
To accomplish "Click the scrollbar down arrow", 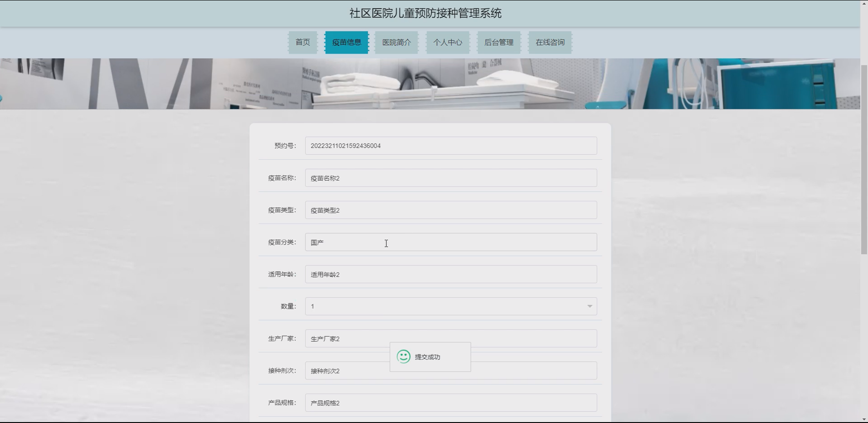I will 864,420.
